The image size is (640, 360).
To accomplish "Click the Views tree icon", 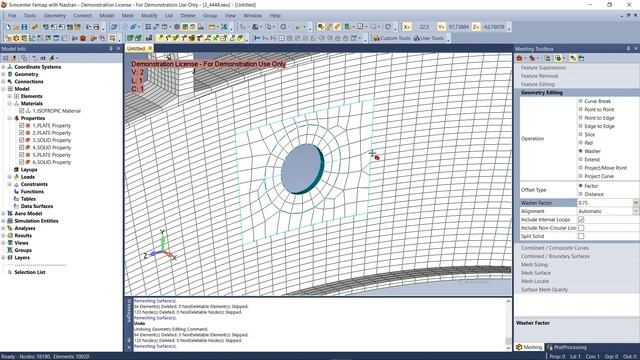I will (x=10, y=243).
